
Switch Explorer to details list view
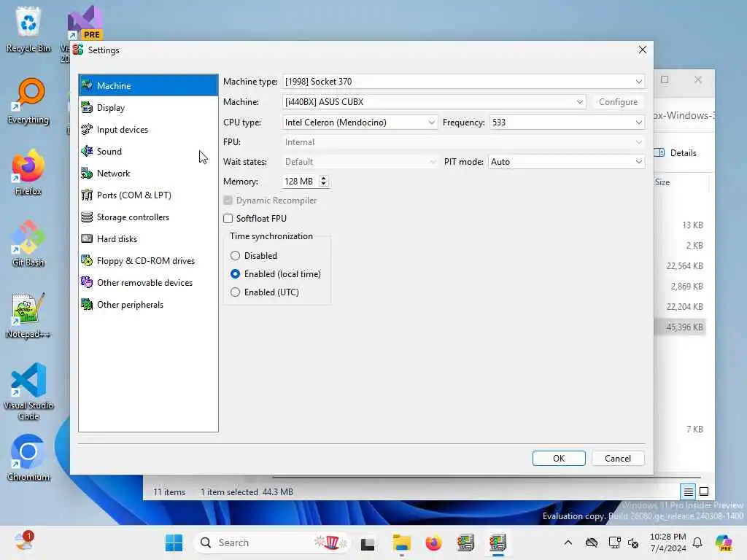pyautogui.click(x=688, y=491)
